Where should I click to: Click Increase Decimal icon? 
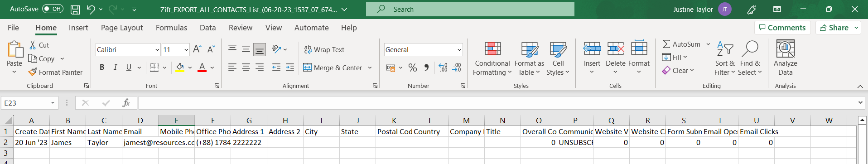[443, 68]
